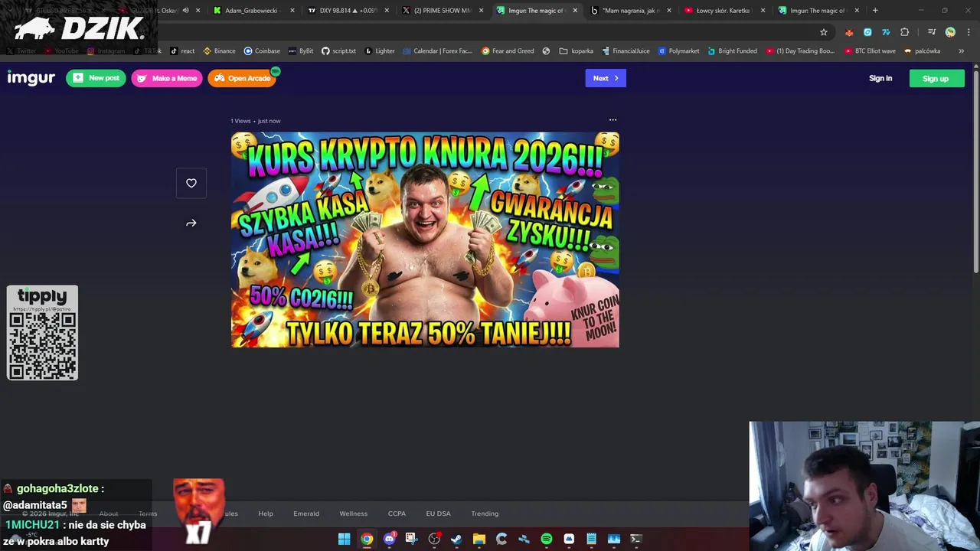Create a New post on Imgur
980x551 pixels.
coord(96,78)
